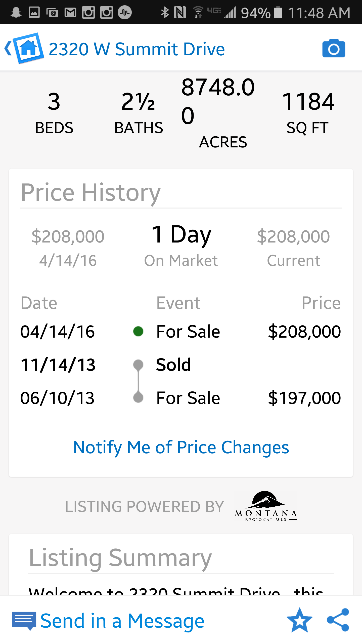Tap the Listing Summary heading
The image size is (362, 644).
coord(120,558)
